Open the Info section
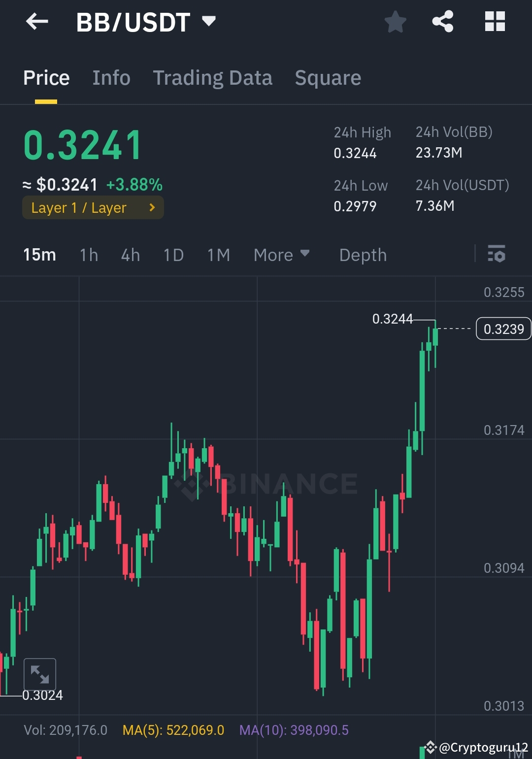 [x=111, y=77]
